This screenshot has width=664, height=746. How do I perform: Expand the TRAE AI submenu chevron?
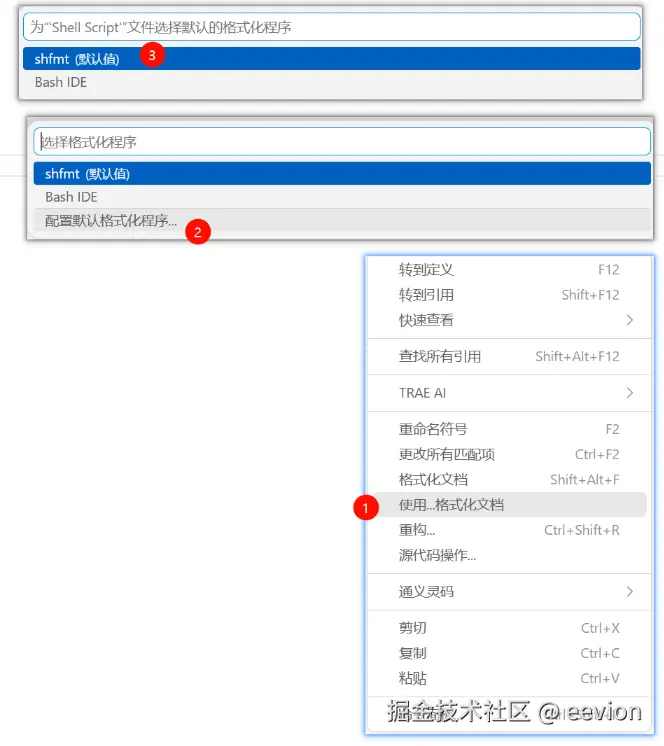tap(630, 393)
